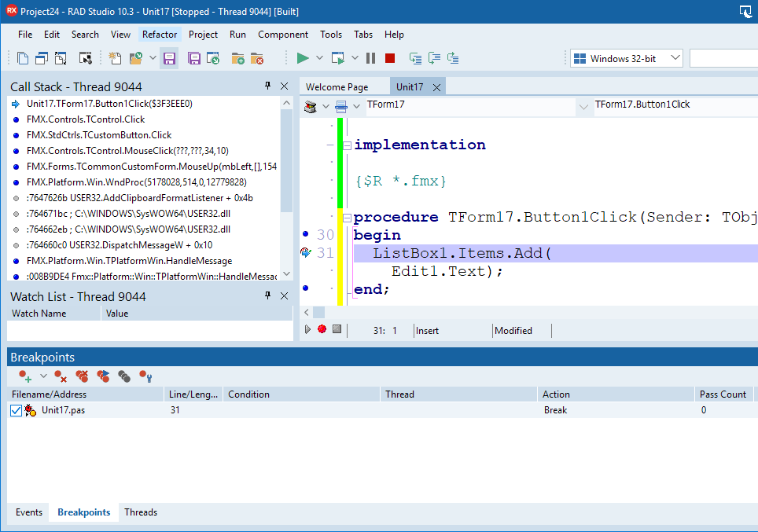Click Add Breakpoint icon in Breakpoints toolbar

tap(26, 377)
